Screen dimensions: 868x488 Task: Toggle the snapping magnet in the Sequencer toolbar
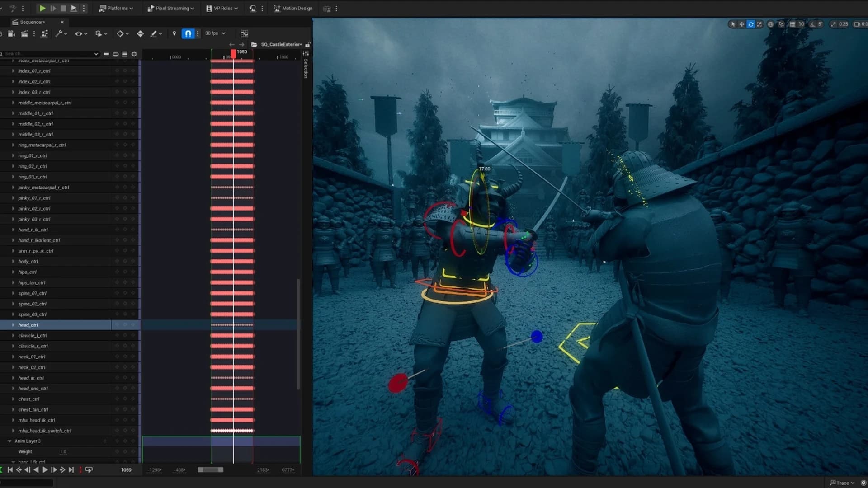tap(188, 33)
